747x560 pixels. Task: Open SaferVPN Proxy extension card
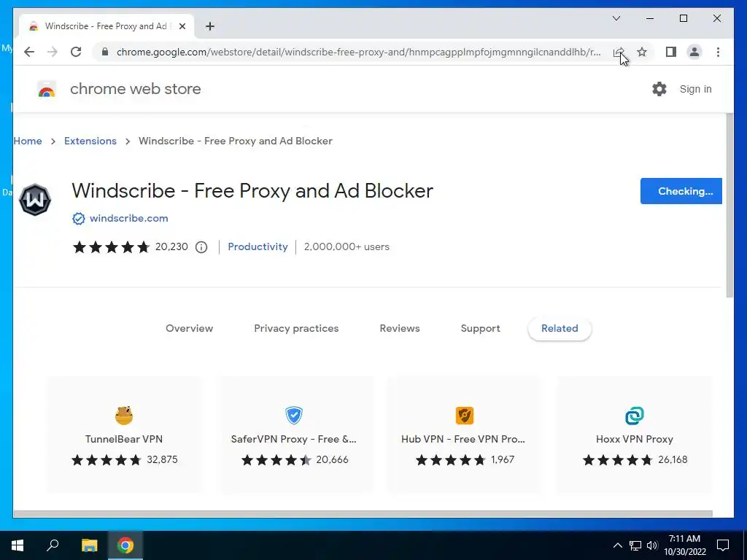295,435
